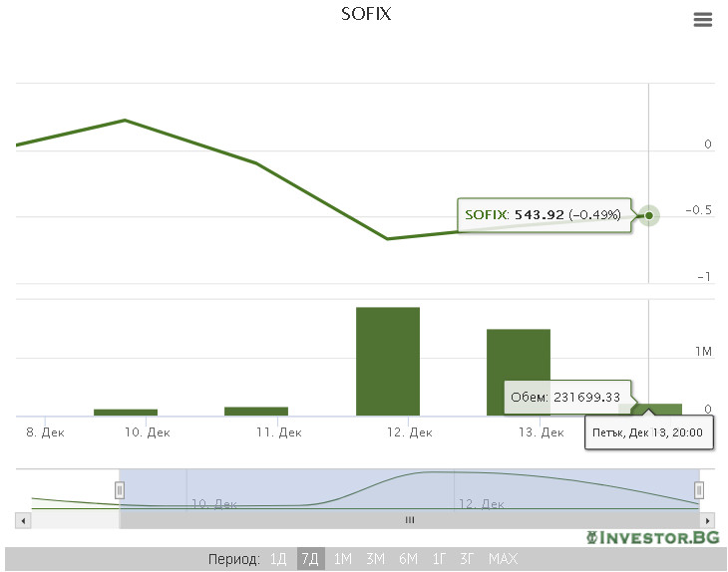Click the left navigator range handle
The height and width of the screenshot is (572, 728).
pyautogui.click(x=120, y=489)
